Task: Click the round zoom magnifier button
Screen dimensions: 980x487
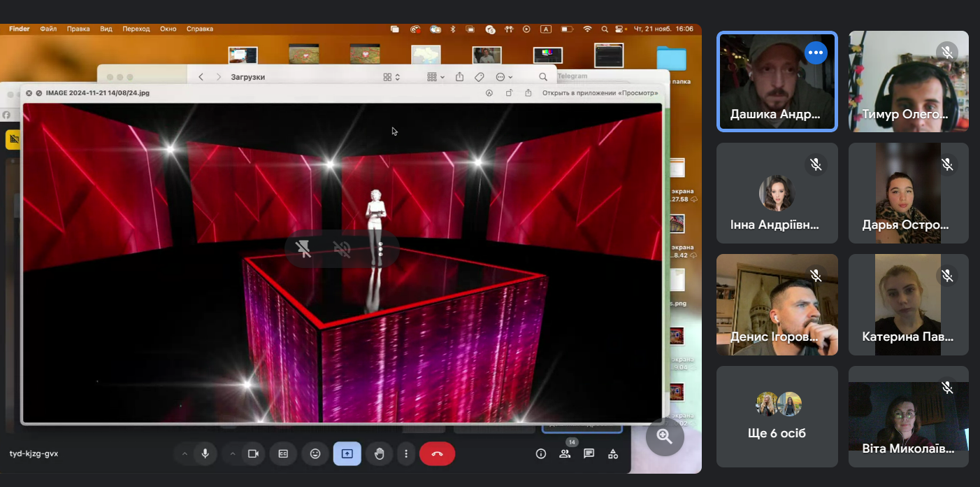Action: (664, 437)
